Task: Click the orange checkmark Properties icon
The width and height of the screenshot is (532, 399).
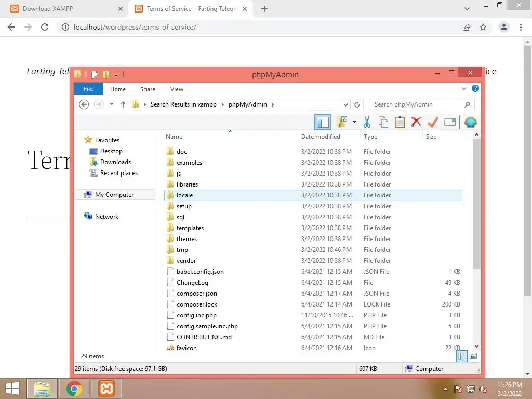Action: pos(433,122)
